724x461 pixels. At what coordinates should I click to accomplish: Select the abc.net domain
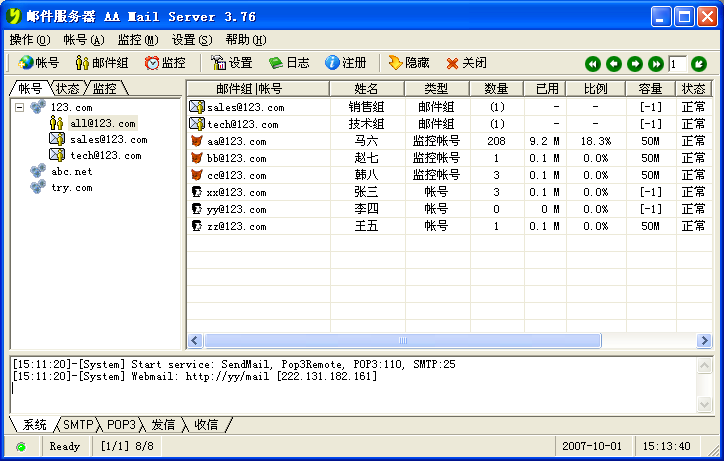pos(72,171)
